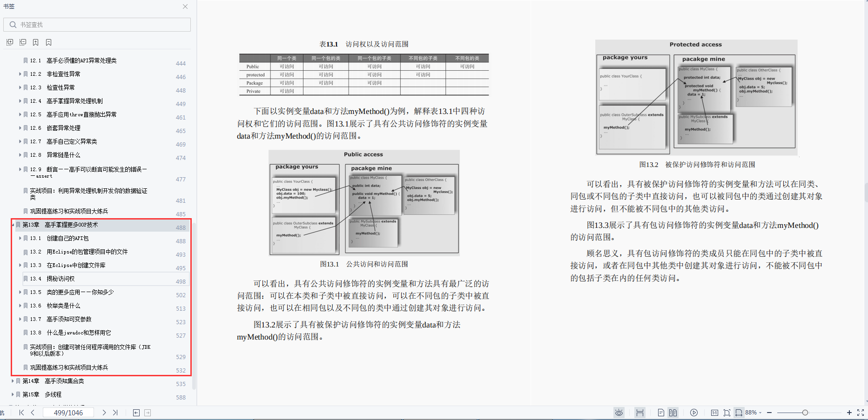Open bookmark 实战项目:利用异常处理机制开发你的数据验证类
This screenshot has height=420, width=868.
[88, 194]
